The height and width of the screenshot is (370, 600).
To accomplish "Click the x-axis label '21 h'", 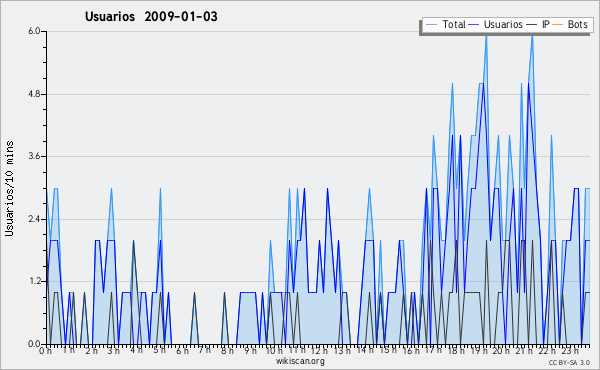I will (x=524, y=350).
